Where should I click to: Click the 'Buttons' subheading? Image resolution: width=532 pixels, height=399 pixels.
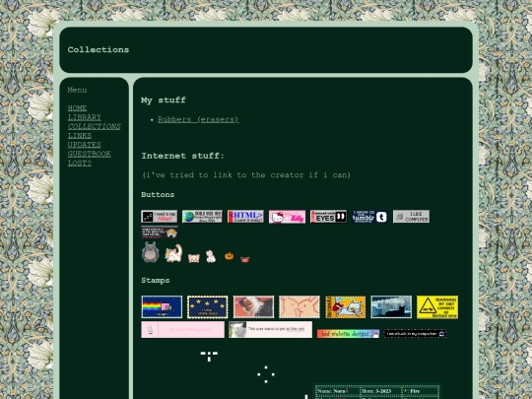coord(158,195)
